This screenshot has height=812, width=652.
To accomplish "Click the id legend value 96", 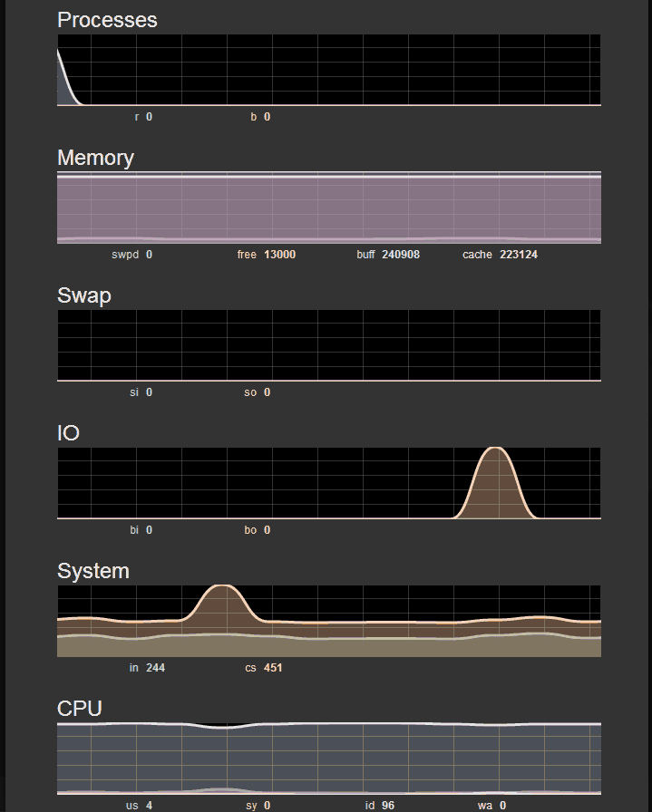I will click(386, 806).
